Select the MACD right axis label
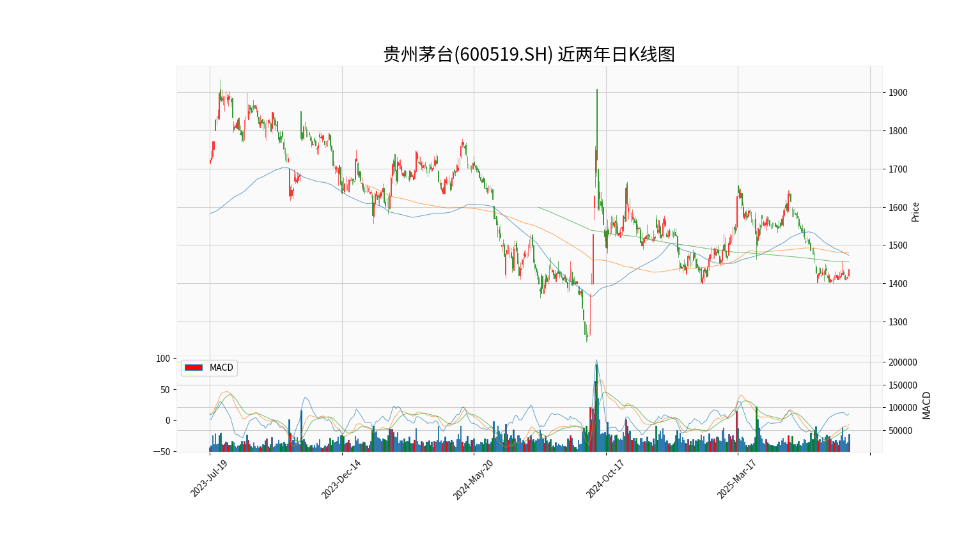Image resolution: width=980 pixels, height=551 pixels. tap(926, 405)
